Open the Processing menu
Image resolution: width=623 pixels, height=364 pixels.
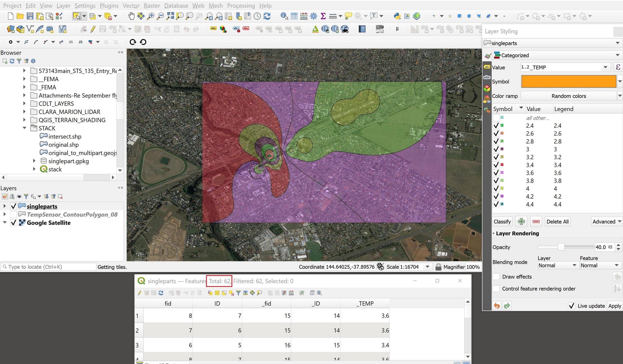tap(241, 5)
